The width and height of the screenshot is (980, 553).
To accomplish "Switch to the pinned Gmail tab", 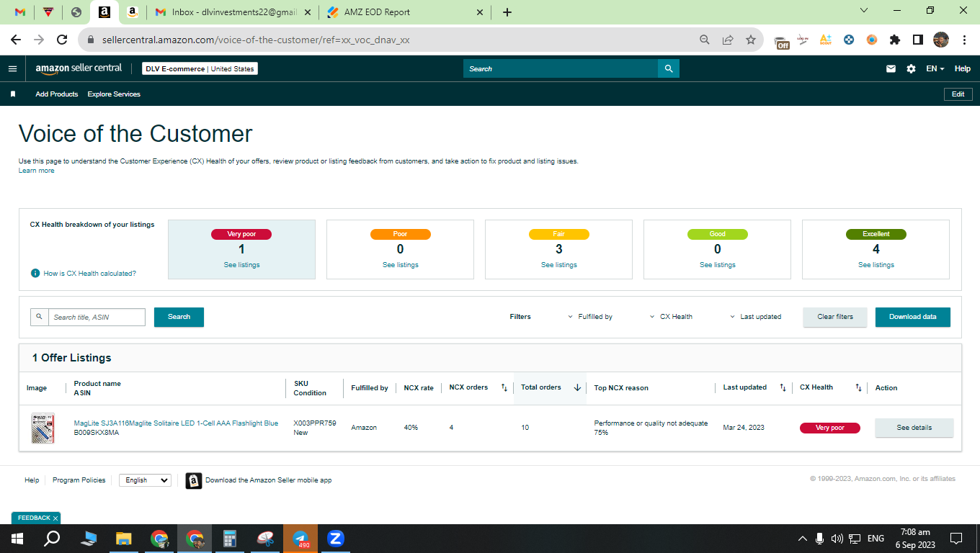I will coord(20,12).
